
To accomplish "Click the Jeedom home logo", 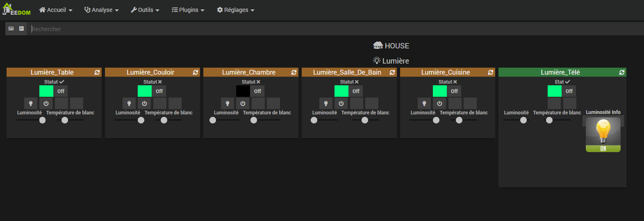I will coord(16,9).
